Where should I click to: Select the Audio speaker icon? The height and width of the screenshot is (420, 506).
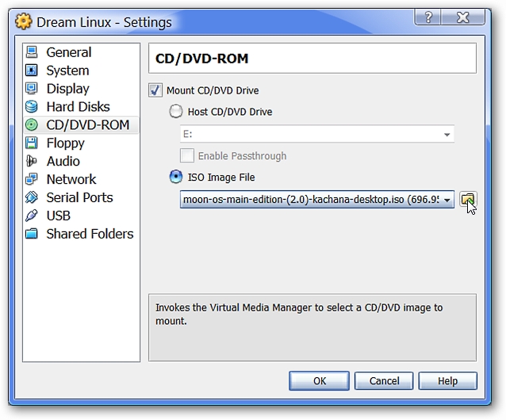pos(32,161)
